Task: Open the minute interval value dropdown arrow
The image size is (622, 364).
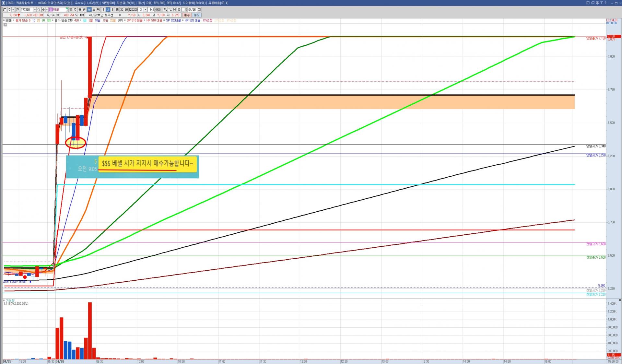Action: 145,10
